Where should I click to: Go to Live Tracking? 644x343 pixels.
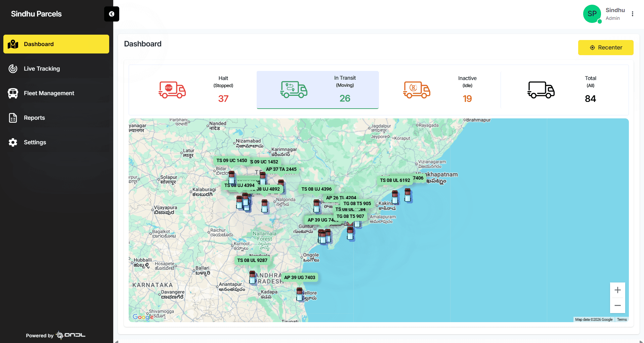pos(56,69)
